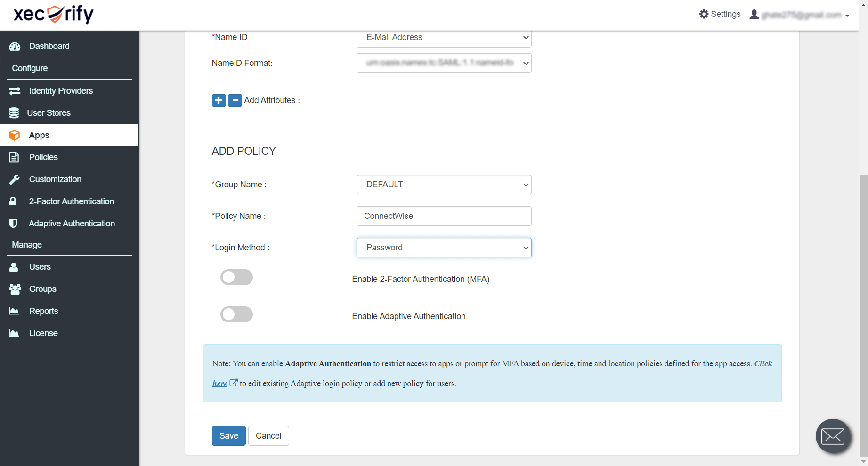
Task: Click the Cancel button
Action: [x=268, y=436]
